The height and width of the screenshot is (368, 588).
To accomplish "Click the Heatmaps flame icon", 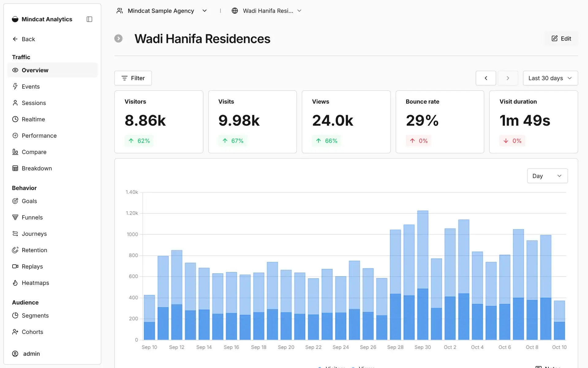I will point(15,283).
